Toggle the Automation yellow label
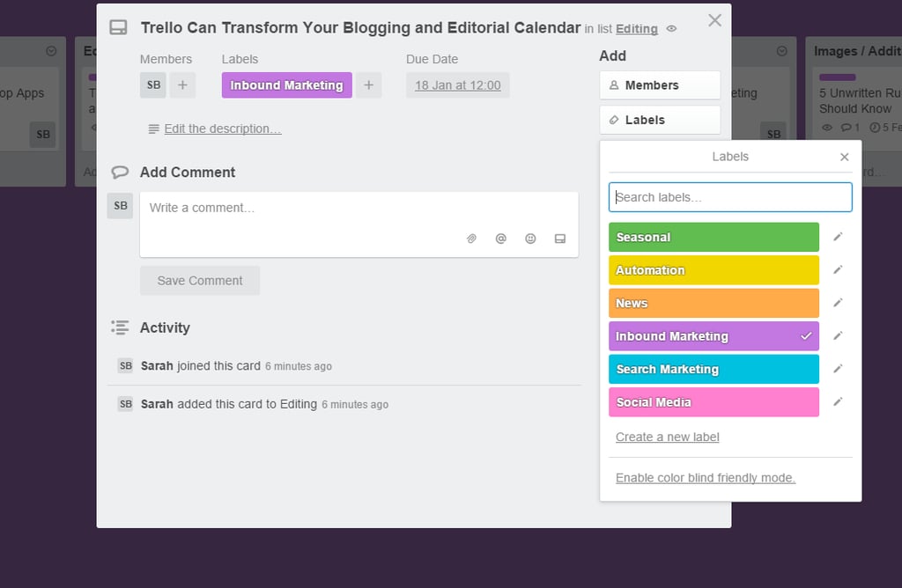This screenshot has height=588, width=902. [713, 270]
